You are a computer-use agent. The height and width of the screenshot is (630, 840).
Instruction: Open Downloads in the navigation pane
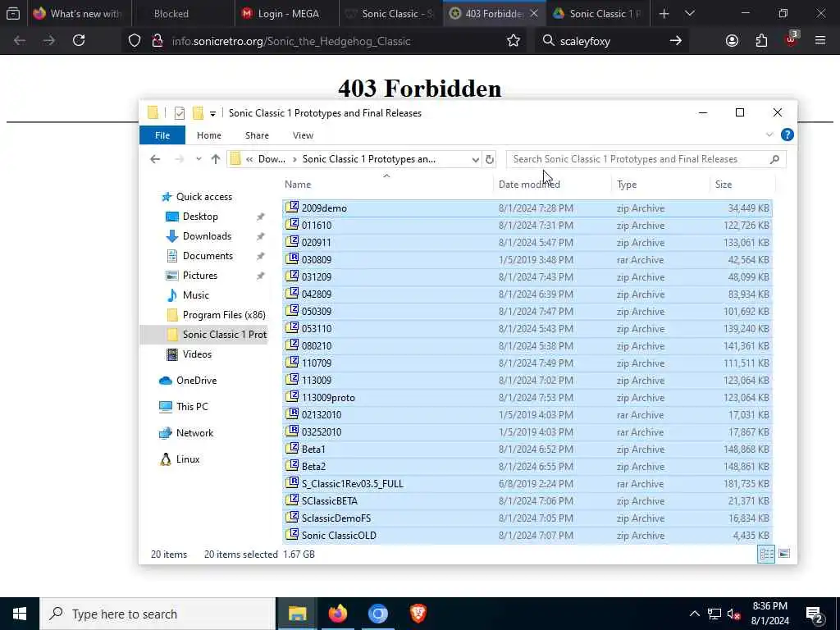point(207,236)
